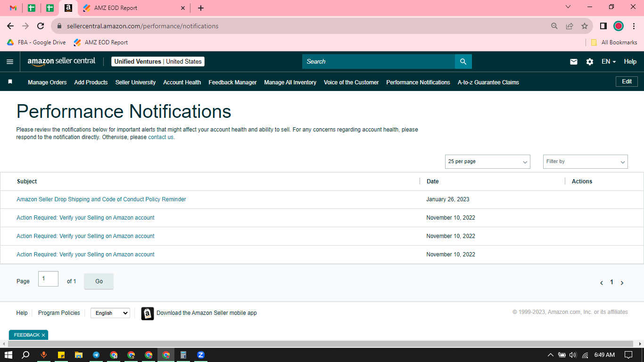Viewport: 644px width, 362px height.
Task: Go to next page with right chevron
Action: [x=622, y=283]
